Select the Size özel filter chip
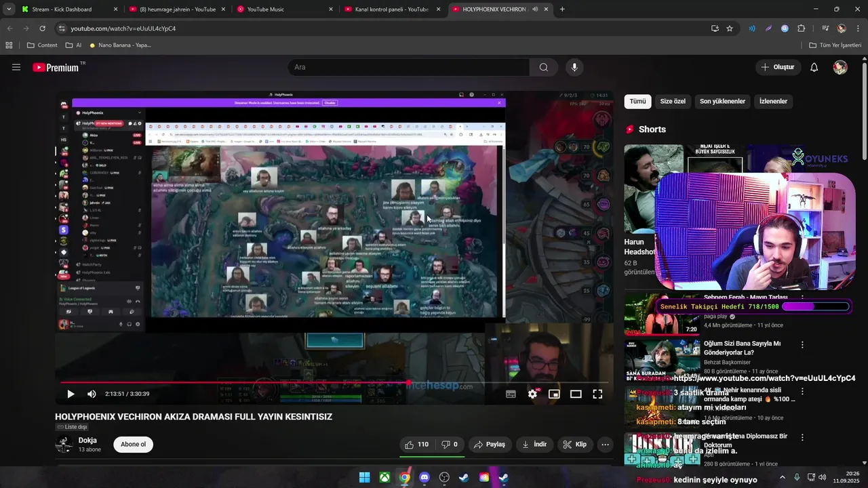This screenshot has width=868, height=488. pos(673,102)
